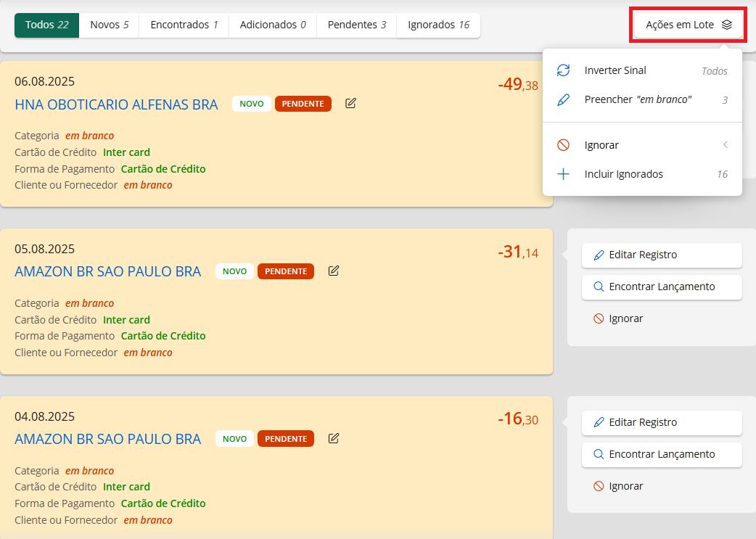Open HNA OBOTICARIO ALFENAS BRA entry
Image resolution: width=756 pixels, height=539 pixels.
click(x=116, y=104)
